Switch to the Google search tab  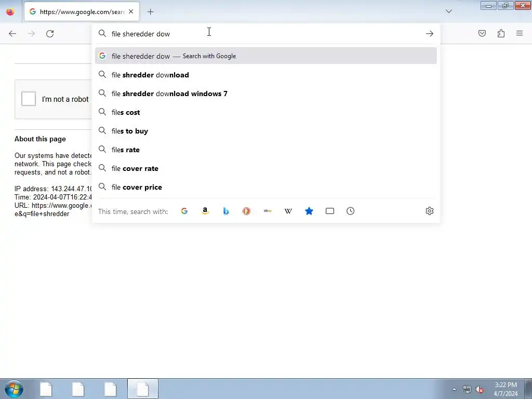(82, 11)
